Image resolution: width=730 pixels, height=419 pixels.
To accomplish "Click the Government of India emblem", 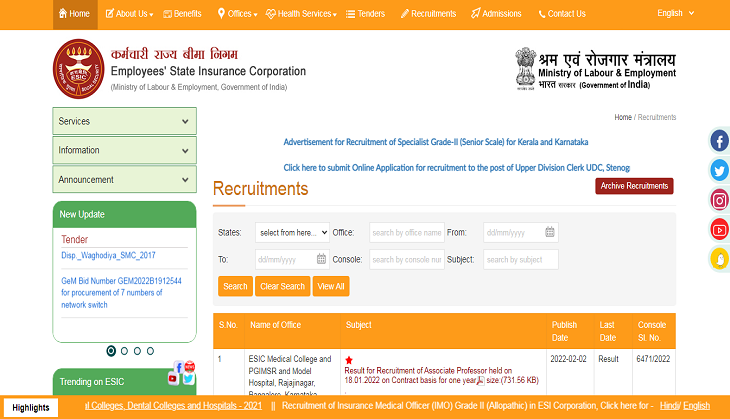I will 526,68.
